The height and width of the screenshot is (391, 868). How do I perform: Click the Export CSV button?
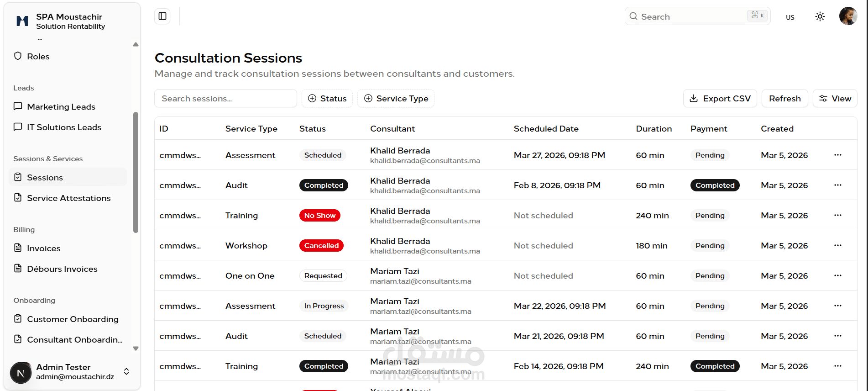720,99
